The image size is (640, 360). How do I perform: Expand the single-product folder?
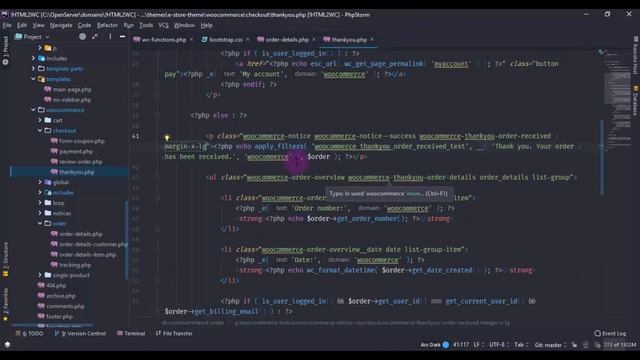(x=40, y=275)
